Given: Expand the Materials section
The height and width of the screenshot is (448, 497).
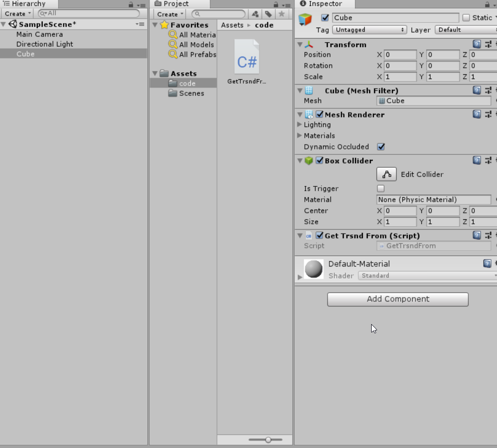Looking at the screenshot, I should tap(299, 135).
